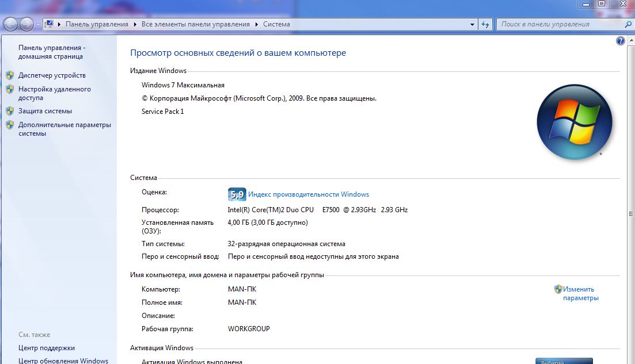The height and width of the screenshot is (364, 635).
Task: Select 'Windows 7 Максимальная' text
Action: pyautogui.click(x=182, y=85)
